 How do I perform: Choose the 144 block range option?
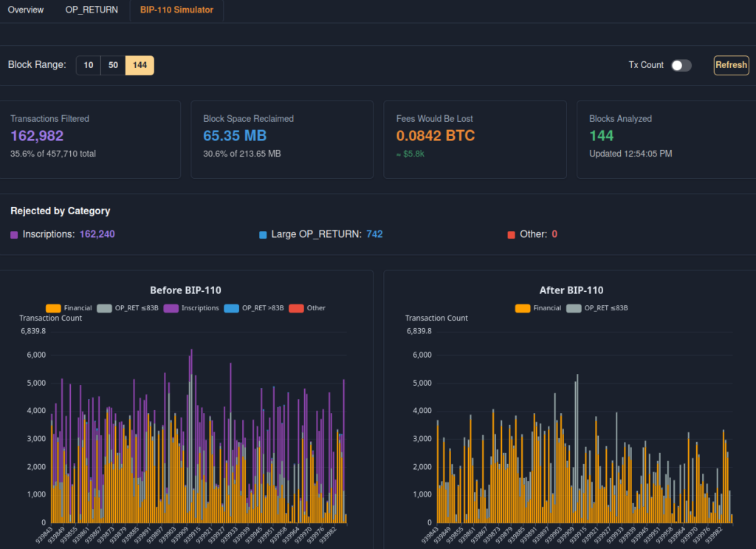click(140, 65)
